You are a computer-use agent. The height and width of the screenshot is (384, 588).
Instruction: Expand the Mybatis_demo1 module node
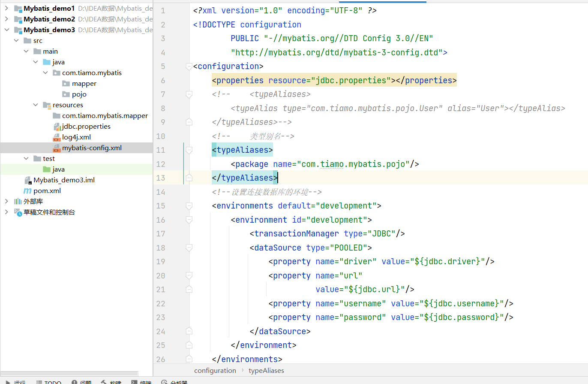(x=6, y=9)
